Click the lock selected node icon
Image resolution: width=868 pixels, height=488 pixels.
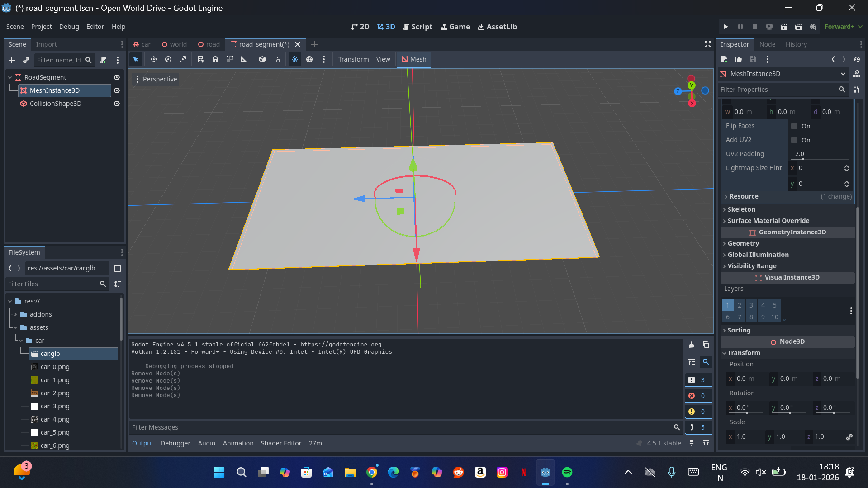click(215, 59)
